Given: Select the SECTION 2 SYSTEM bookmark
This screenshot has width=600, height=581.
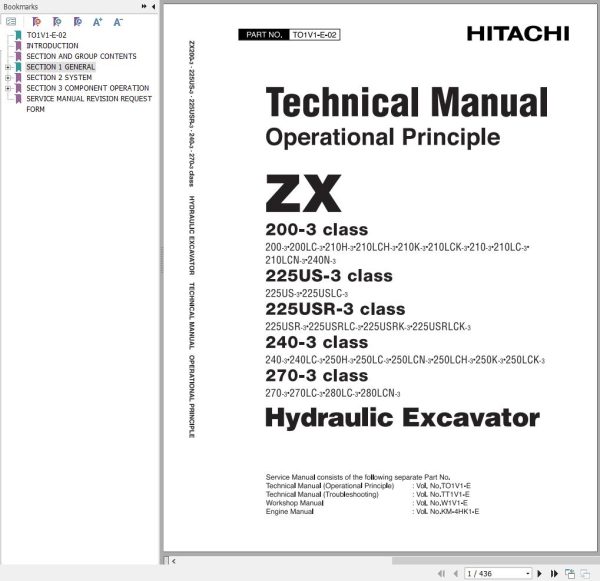Looking at the screenshot, I should tap(59, 78).
